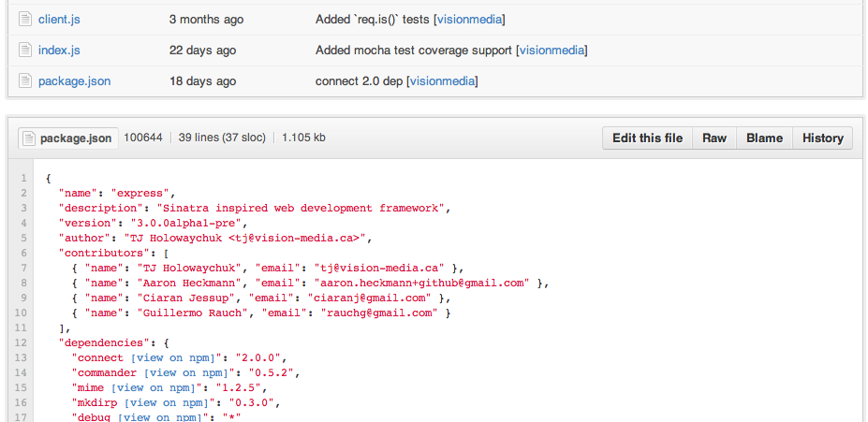Select line number 12 in the code gutter

(22, 342)
